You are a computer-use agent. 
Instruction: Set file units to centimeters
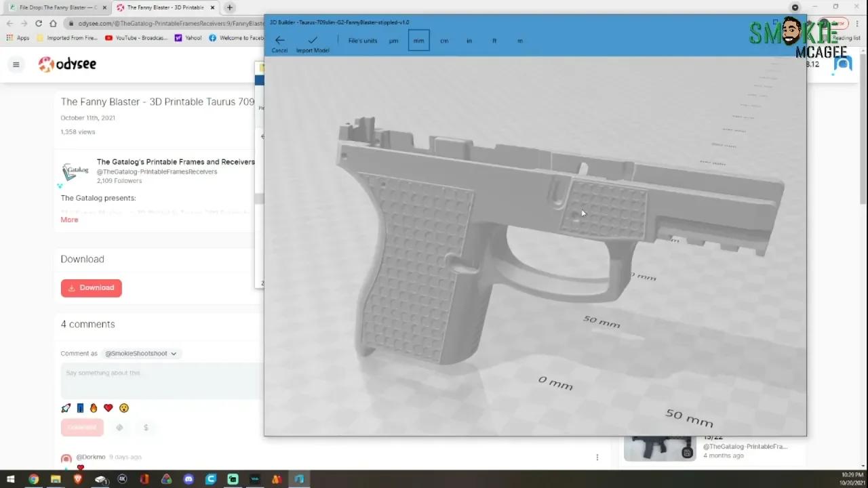click(x=443, y=41)
